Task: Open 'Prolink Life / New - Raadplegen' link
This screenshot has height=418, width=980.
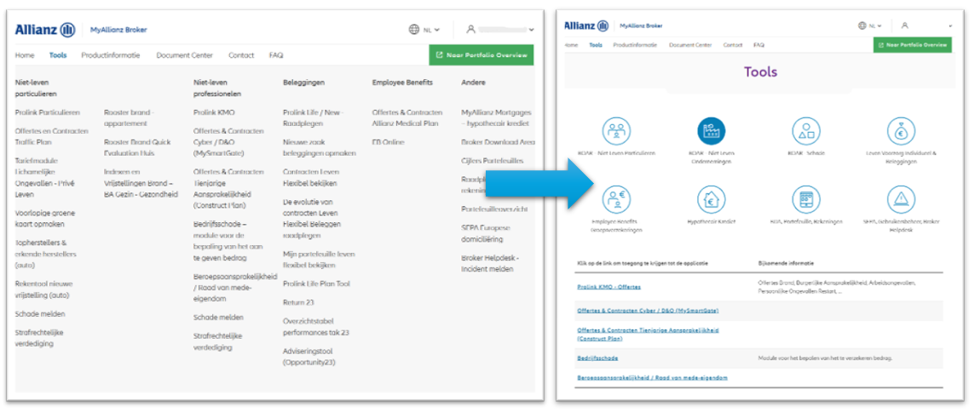Action: [x=313, y=118]
